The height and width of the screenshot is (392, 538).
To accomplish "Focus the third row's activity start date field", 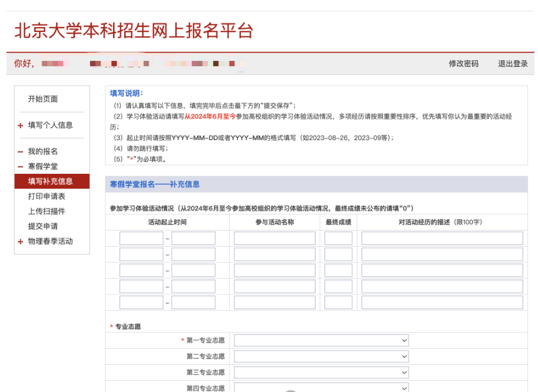I will [x=141, y=270].
